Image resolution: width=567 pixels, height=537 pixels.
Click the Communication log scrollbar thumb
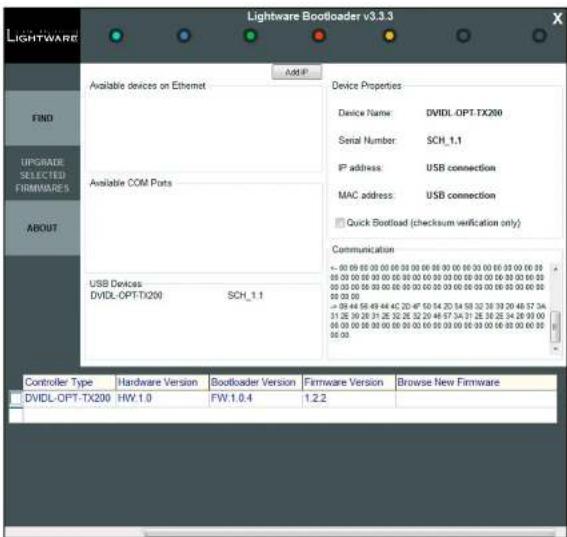tap(555, 327)
